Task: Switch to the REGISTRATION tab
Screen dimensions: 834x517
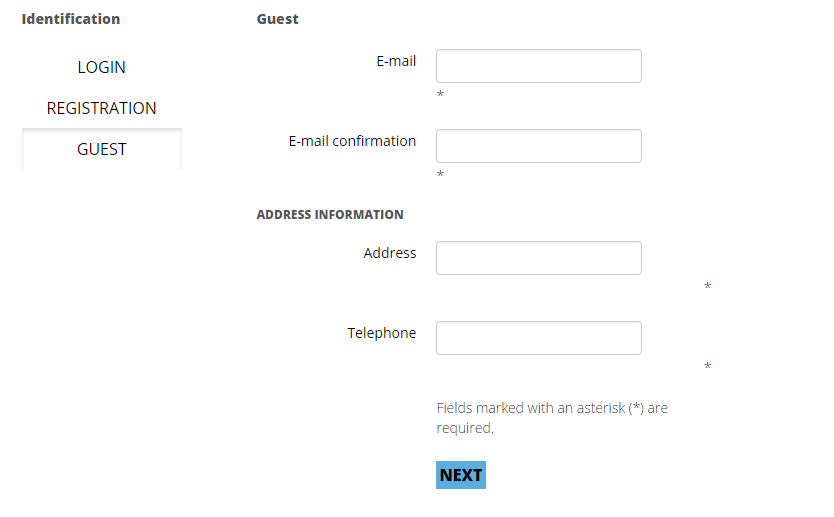Action: [x=102, y=108]
